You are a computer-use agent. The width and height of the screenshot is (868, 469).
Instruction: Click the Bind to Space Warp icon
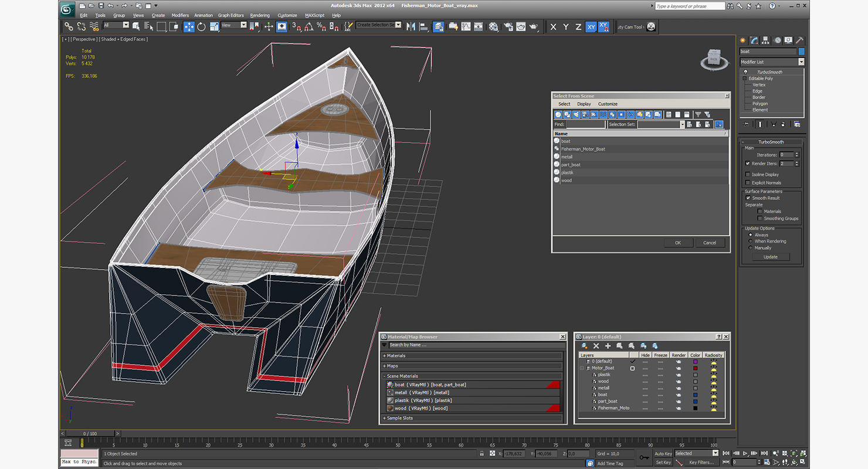point(94,26)
